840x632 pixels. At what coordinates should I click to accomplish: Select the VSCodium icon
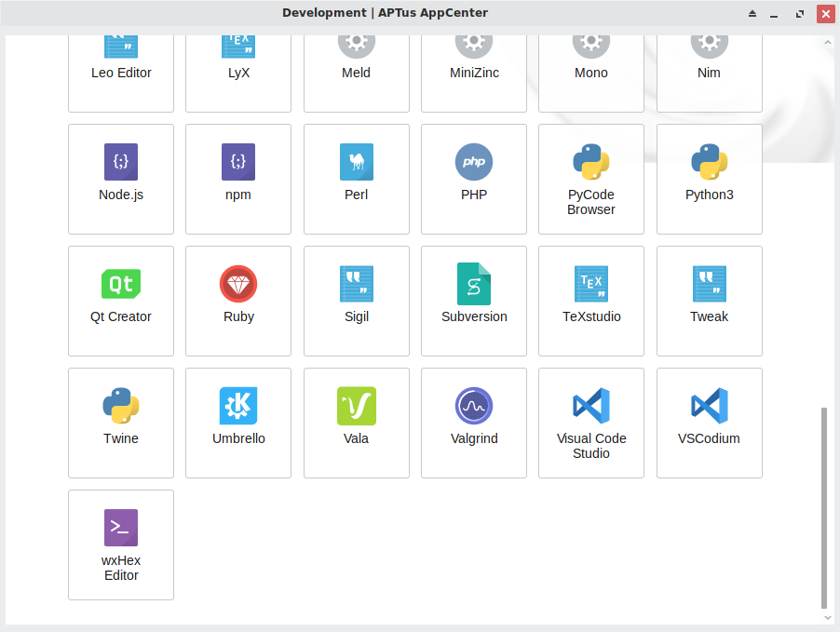pos(710,406)
